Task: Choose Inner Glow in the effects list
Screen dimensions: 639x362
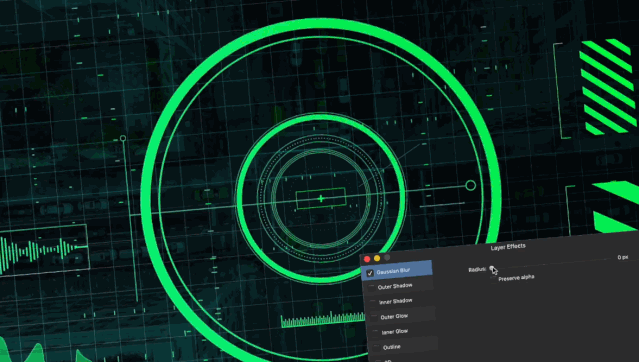Action: point(403,331)
